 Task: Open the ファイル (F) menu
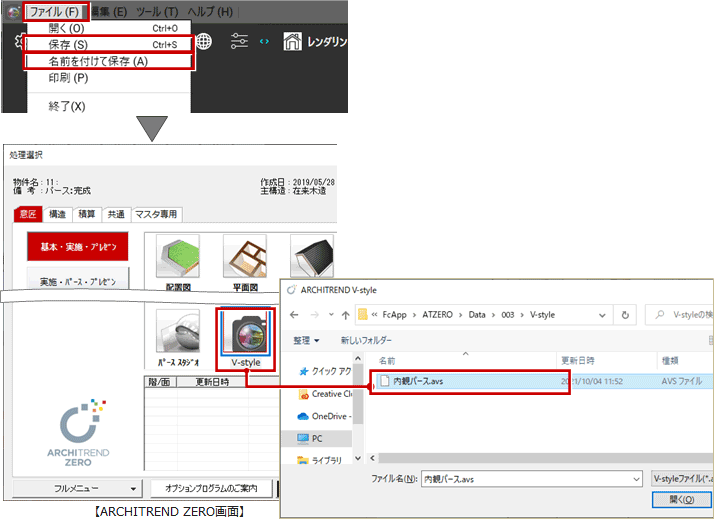55,11
